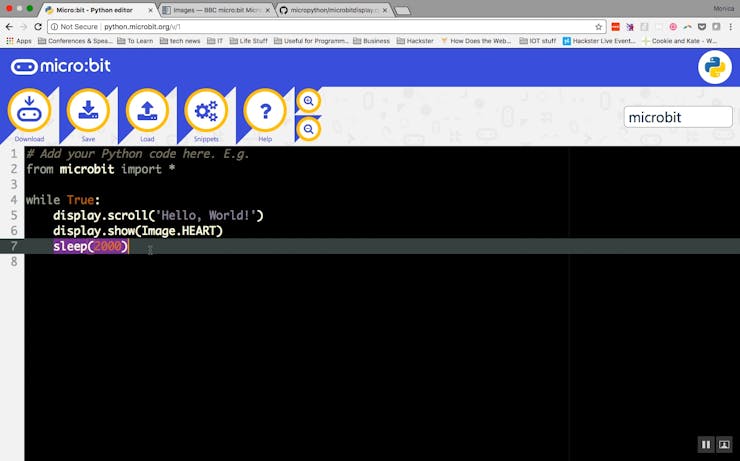Screen dimensions: 740x461
Task: Reload the current page
Action: tap(38, 27)
